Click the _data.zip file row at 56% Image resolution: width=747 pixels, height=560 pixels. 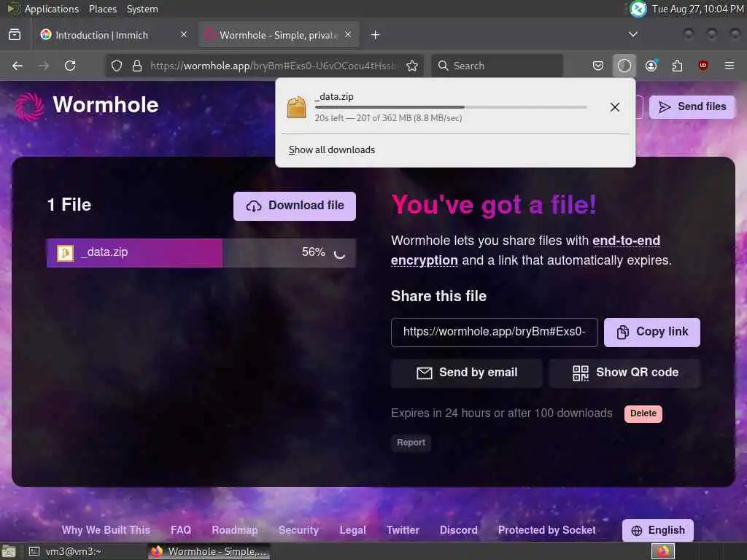(201, 252)
